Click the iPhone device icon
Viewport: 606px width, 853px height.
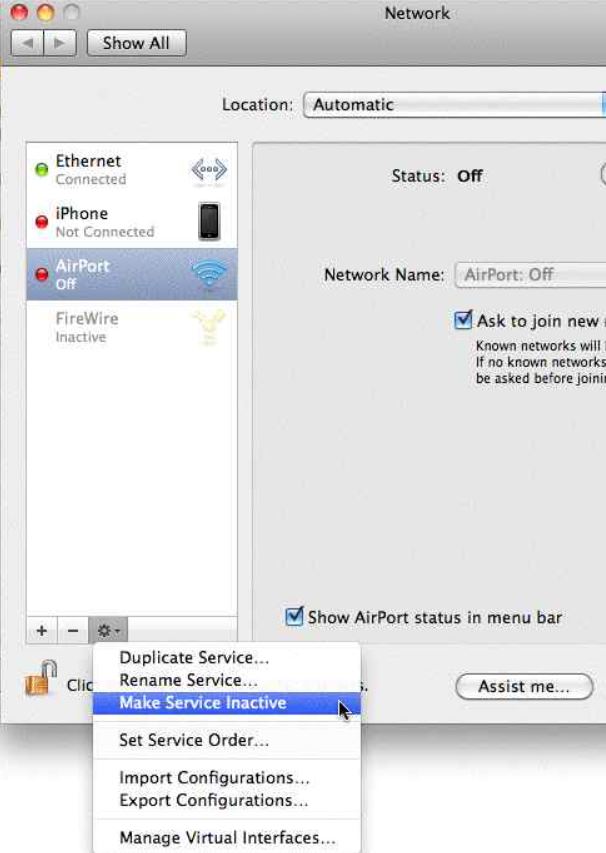[209, 221]
